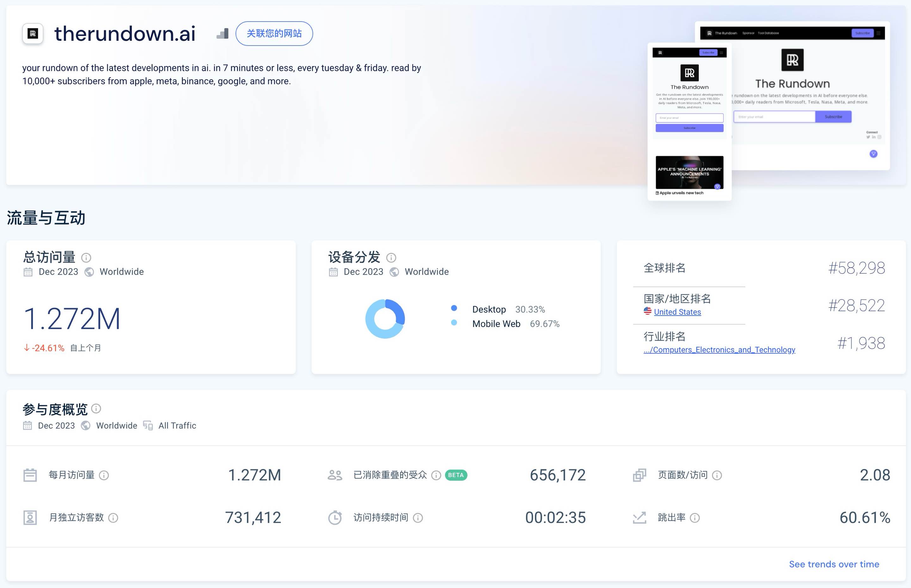Click the 关联您的网站 button
Screen dimensions: 911x588
[x=274, y=34]
